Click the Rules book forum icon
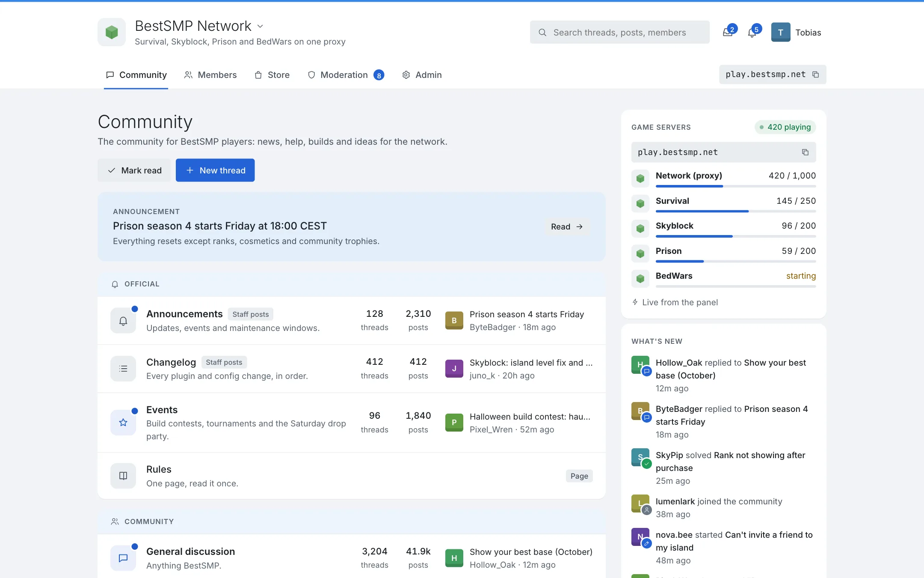This screenshot has height=578, width=924. (123, 476)
